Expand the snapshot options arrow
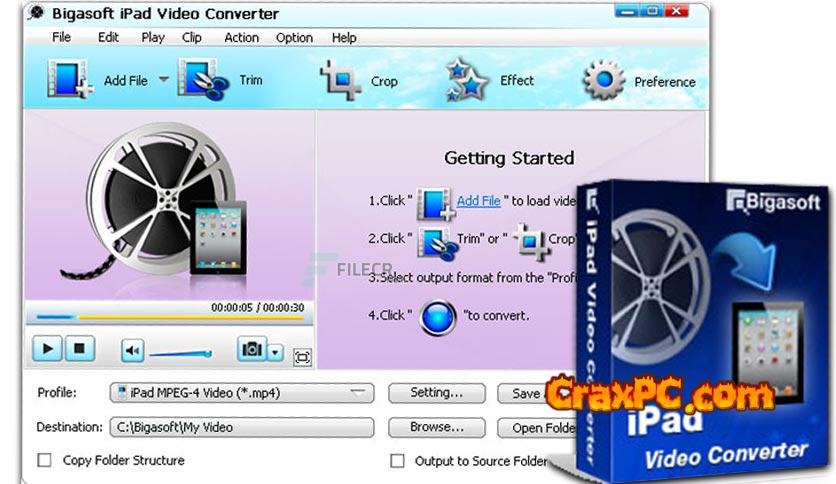 [275, 352]
